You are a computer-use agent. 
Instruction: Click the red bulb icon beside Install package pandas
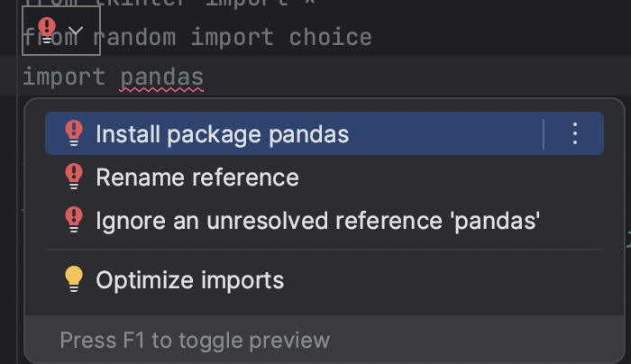[74, 134]
